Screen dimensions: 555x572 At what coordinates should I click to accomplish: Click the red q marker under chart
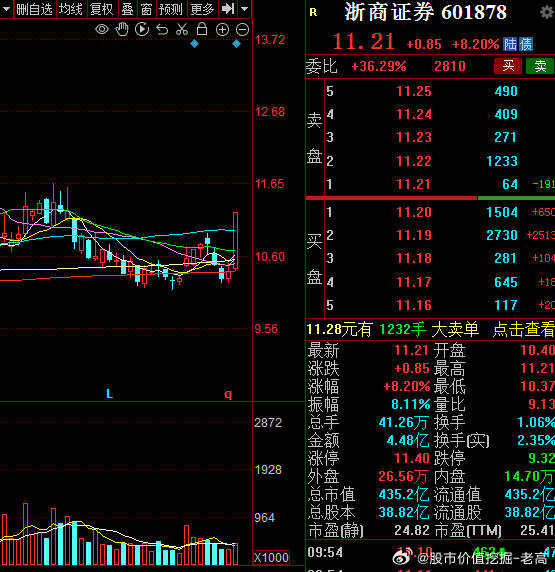point(228,394)
